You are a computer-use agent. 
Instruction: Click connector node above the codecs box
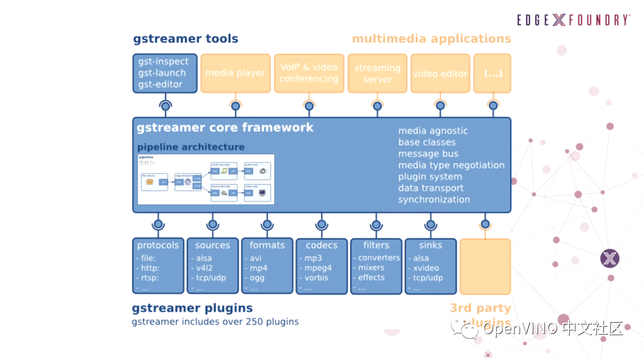pos(322,224)
